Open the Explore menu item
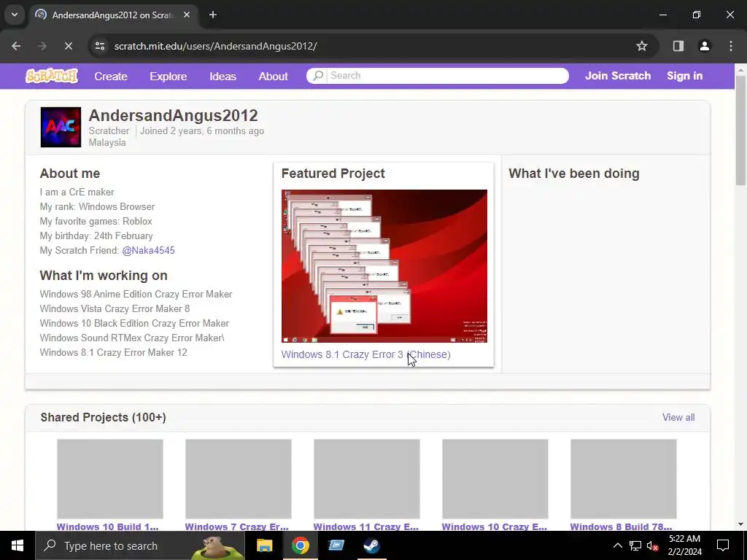Image resolution: width=747 pixels, height=560 pixels. (x=169, y=76)
